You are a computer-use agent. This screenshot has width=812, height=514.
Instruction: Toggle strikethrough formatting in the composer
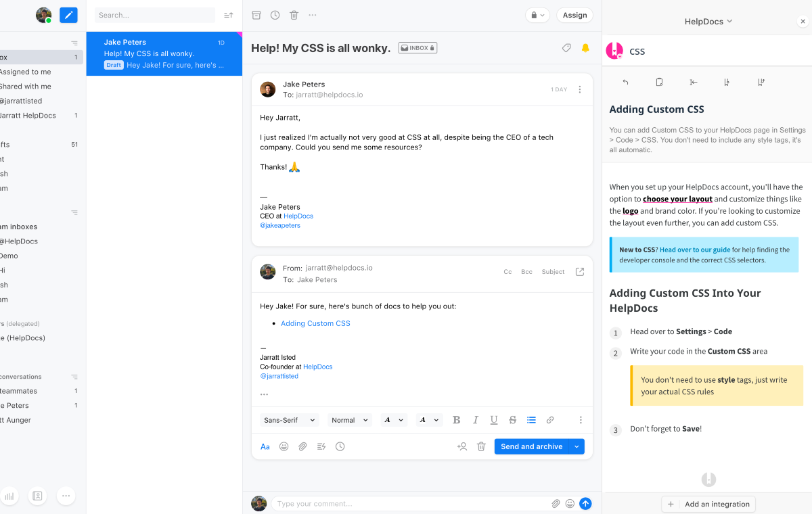[x=512, y=420]
